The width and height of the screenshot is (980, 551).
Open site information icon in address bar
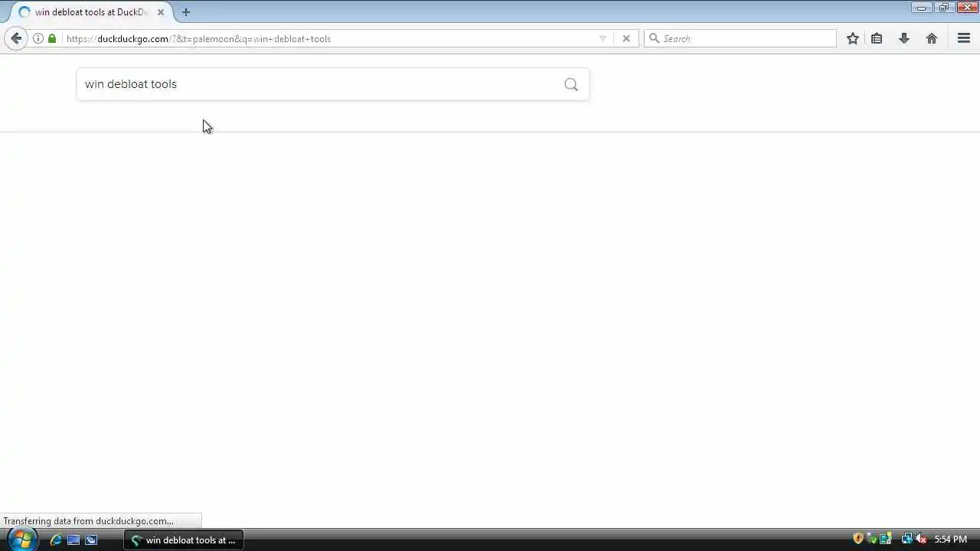point(38,38)
